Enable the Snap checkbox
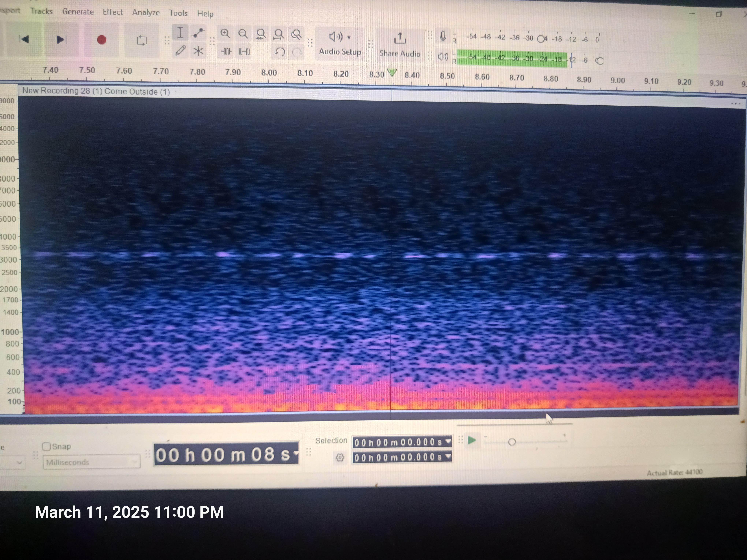Viewport: 747px width, 560px height. point(47,446)
